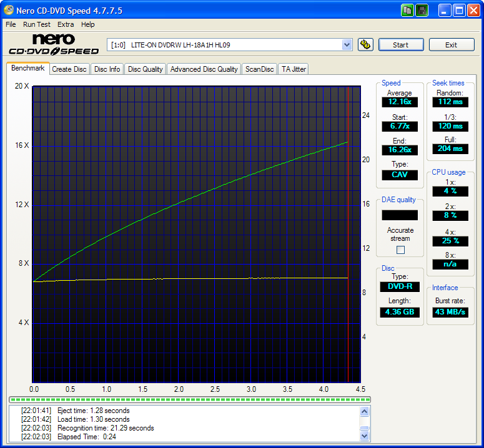484x448 pixels.
Task: Click the Burst rate value 43 MB/s
Action: pos(450,312)
